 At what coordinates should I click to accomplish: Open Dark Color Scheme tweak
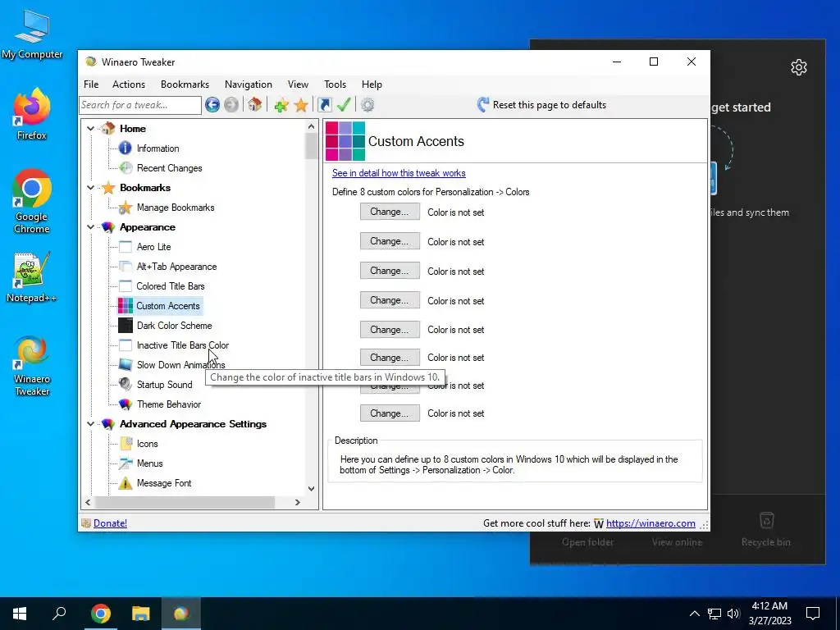coord(174,326)
